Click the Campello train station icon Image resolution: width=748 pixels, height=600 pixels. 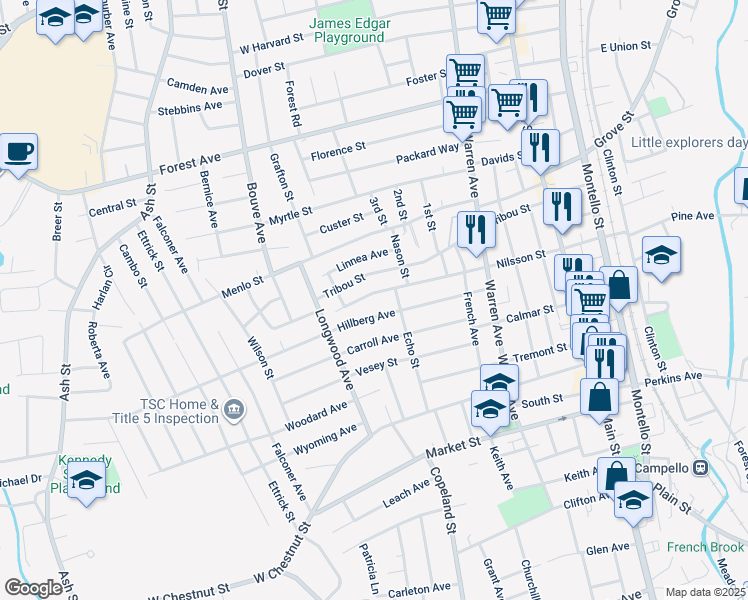pyautogui.click(x=701, y=468)
